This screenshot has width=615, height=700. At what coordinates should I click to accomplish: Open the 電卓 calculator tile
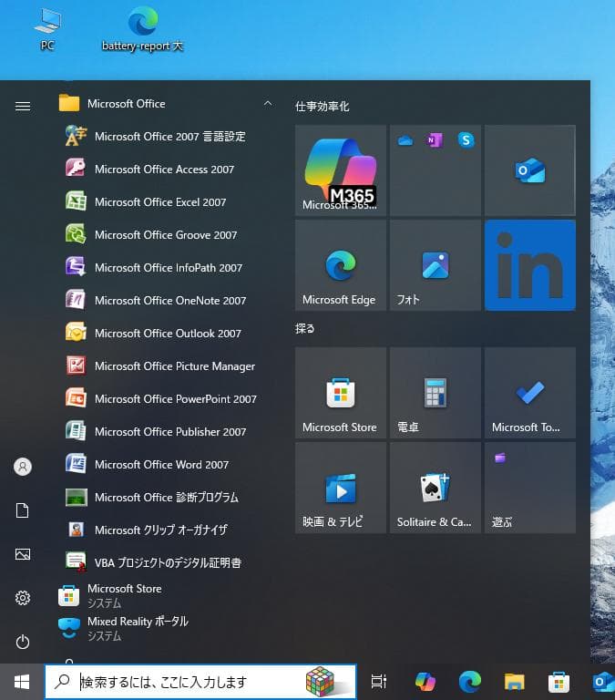[x=436, y=393]
